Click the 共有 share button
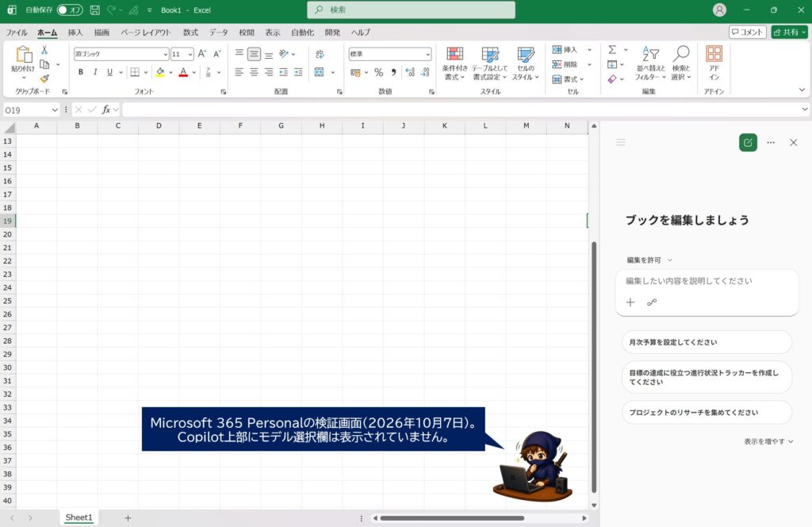 click(x=789, y=32)
